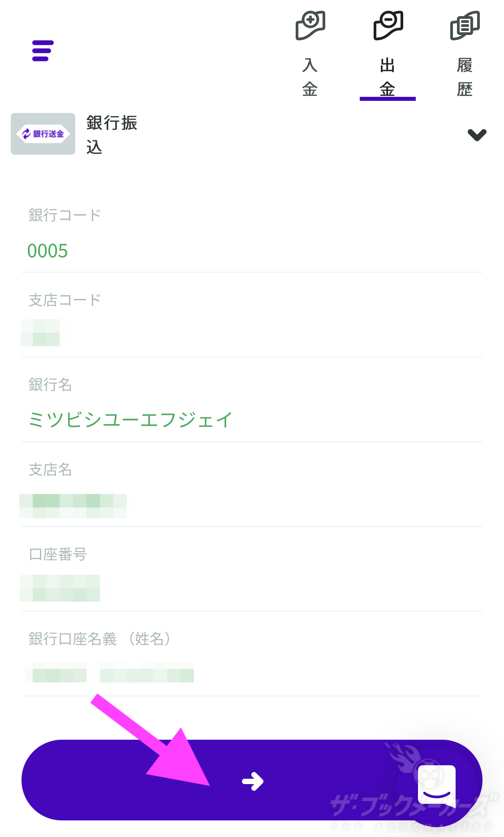Open the hamburger navigation menu
This screenshot has height=837, width=504.
43,51
